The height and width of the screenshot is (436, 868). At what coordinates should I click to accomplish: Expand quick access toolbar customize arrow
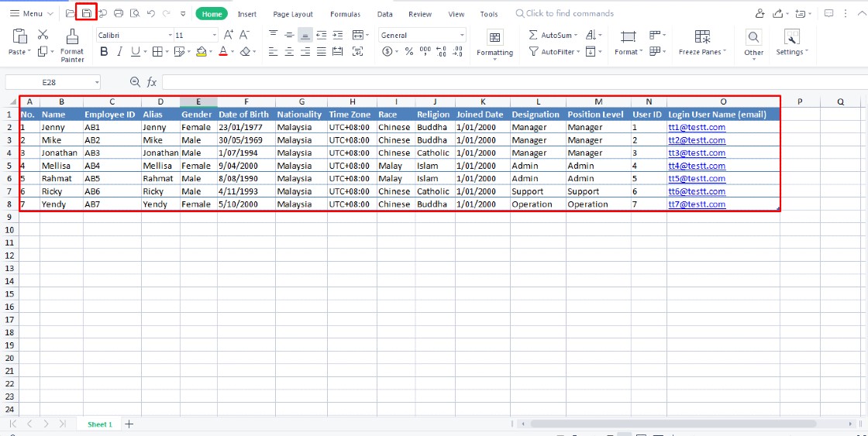tap(183, 13)
